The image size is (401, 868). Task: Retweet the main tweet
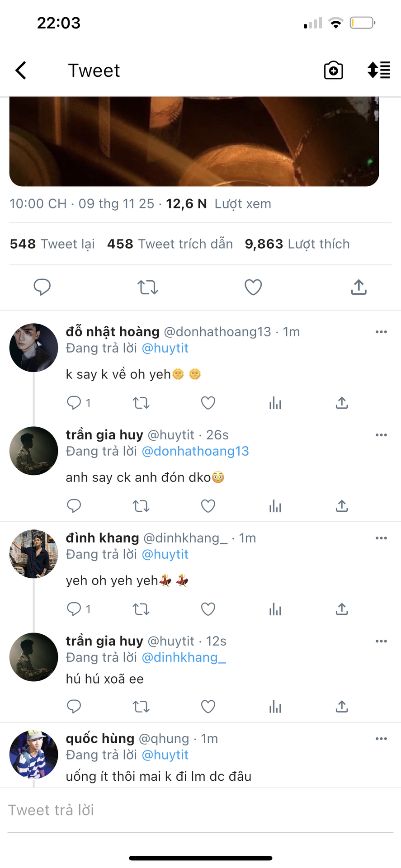(x=147, y=287)
